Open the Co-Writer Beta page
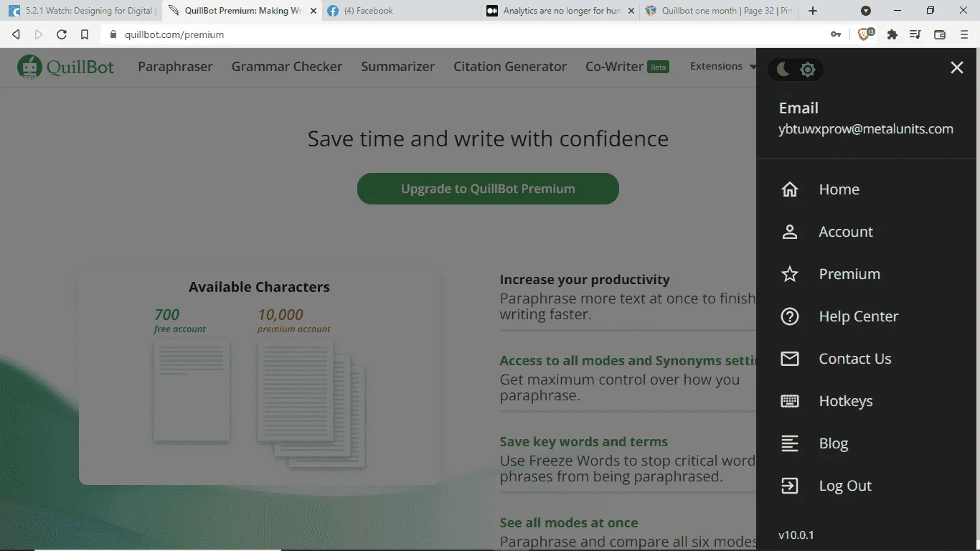 [x=627, y=67]
